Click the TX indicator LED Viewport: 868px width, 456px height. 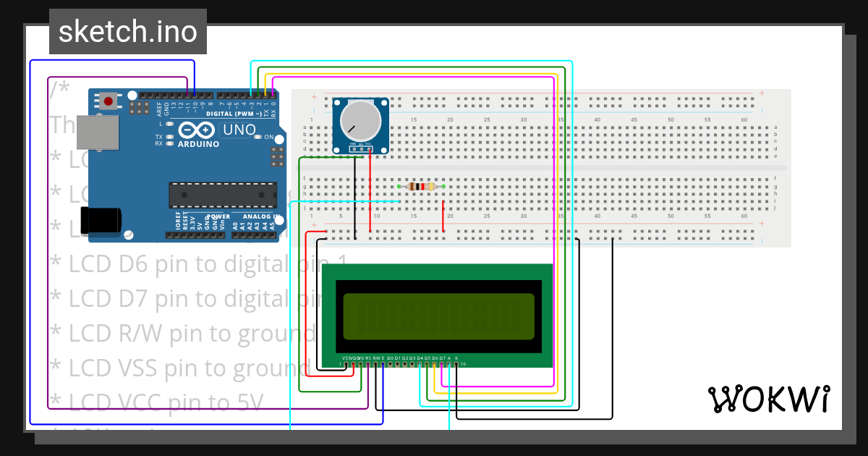[x=169, y=136]
